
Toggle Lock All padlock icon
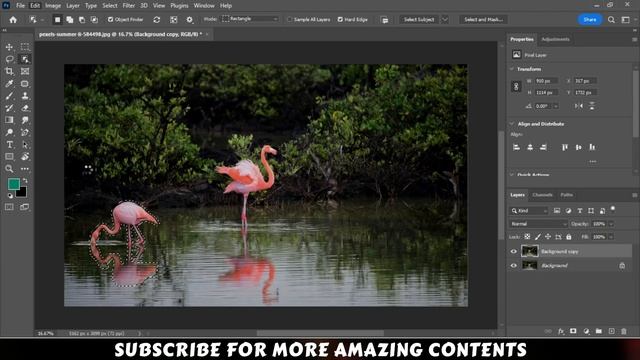(569, 237)
